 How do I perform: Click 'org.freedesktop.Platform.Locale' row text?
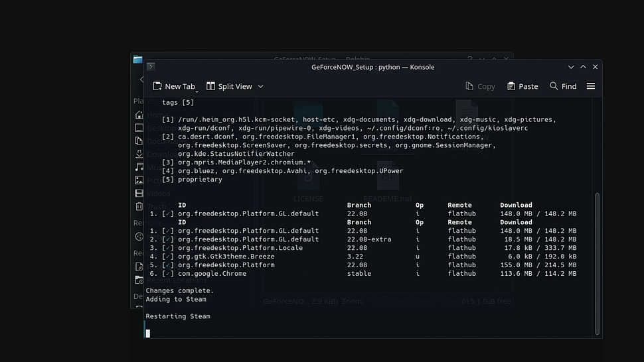(x=240, y=247)
